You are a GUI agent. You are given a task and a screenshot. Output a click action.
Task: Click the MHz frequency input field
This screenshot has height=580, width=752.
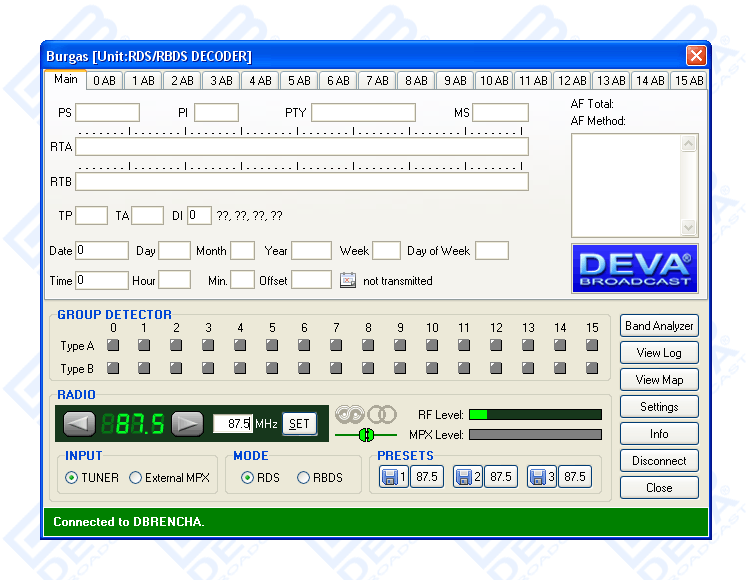coord(232,424)
